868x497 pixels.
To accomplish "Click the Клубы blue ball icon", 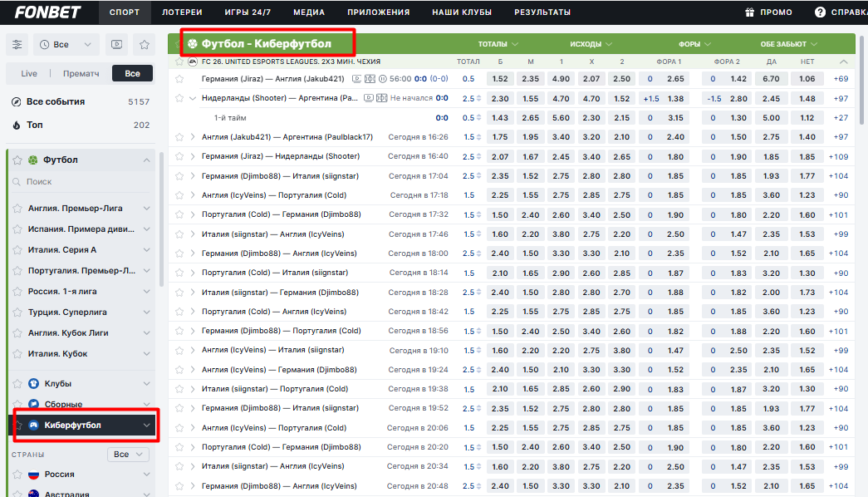I will [x=34, y=383].
